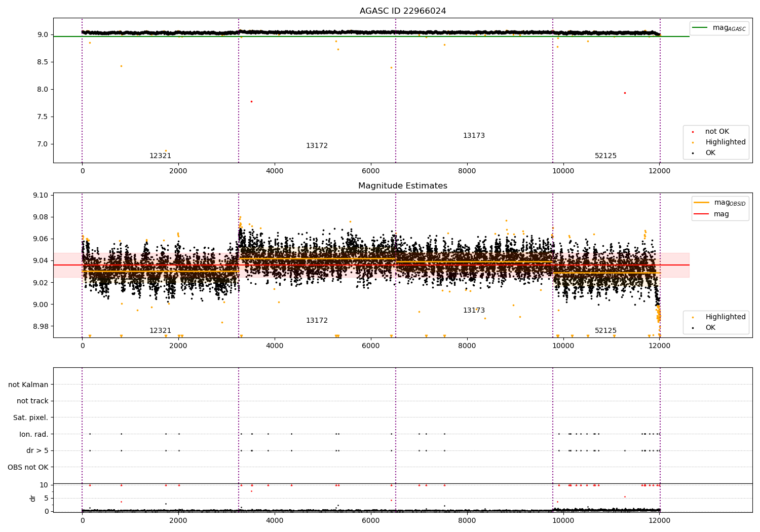Click the 5 tick on the dr axis

[x=47, y=499]
